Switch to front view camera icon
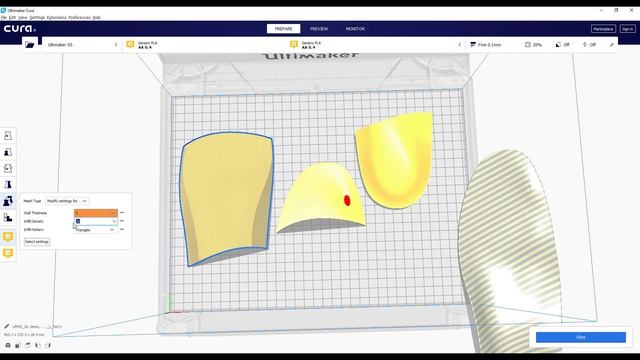 tap(18, 345)
